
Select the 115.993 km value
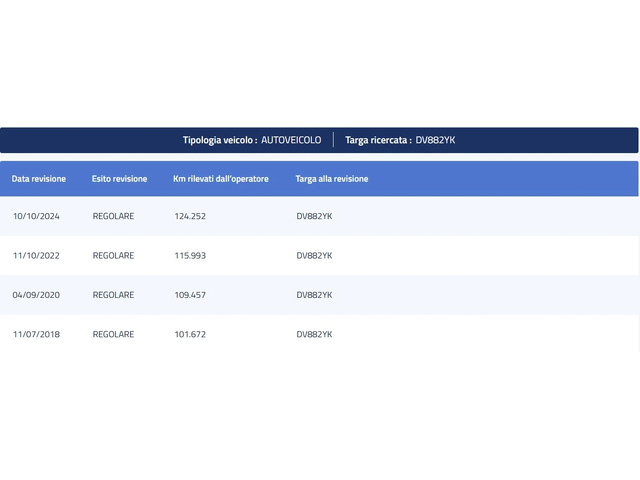190,256
